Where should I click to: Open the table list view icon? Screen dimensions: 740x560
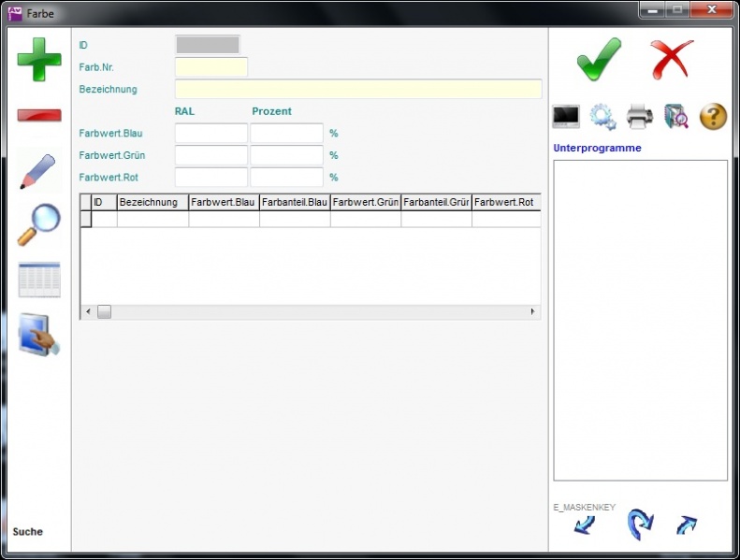(x=39, y=280)
